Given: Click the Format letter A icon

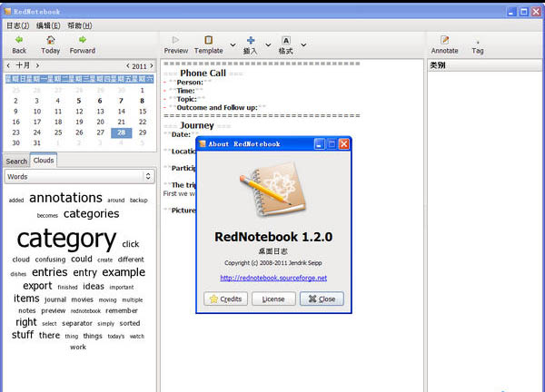Looking at the screenshot, I should pyautogui.click(x=286, y=44).
